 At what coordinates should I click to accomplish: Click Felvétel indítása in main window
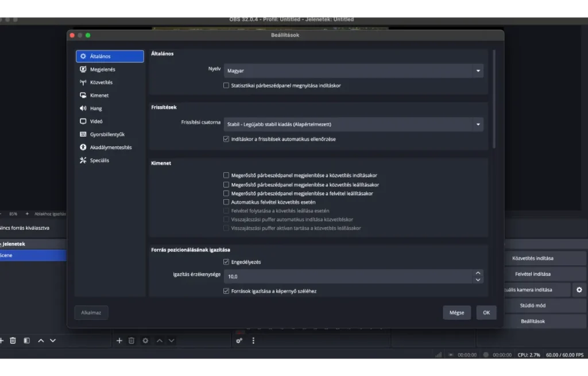[546, 274]
